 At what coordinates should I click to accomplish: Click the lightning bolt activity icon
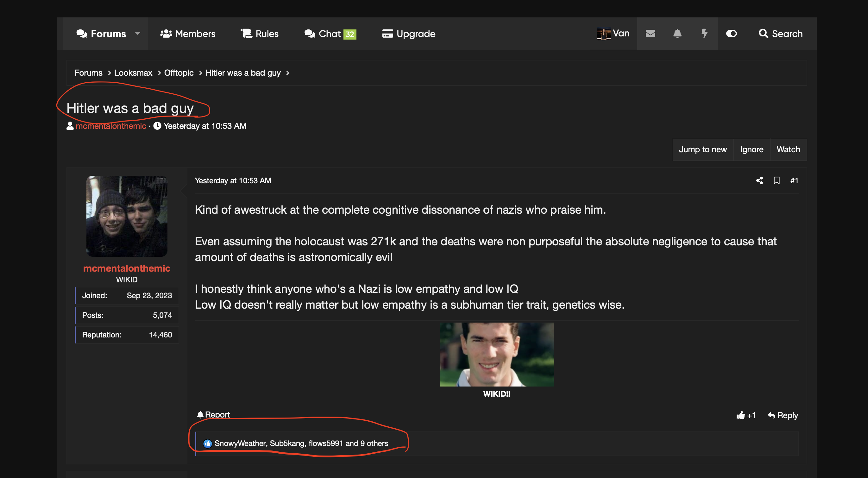704,33
